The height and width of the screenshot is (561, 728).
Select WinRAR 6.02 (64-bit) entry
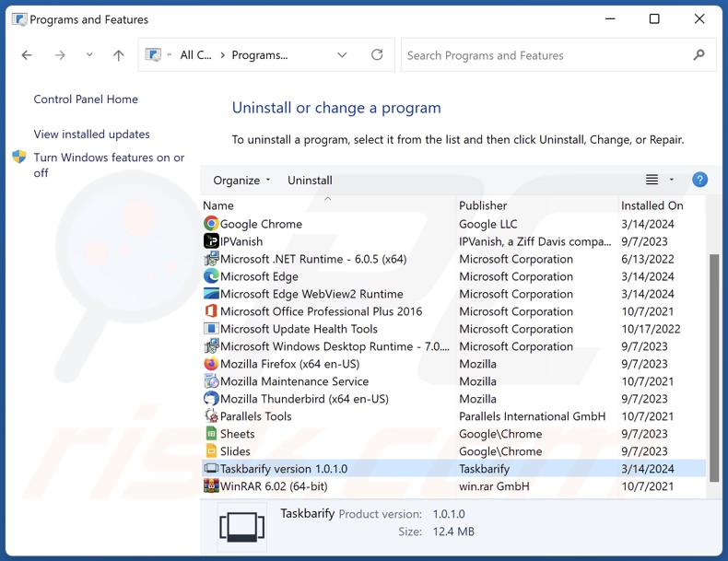click(x=274, y=486)
